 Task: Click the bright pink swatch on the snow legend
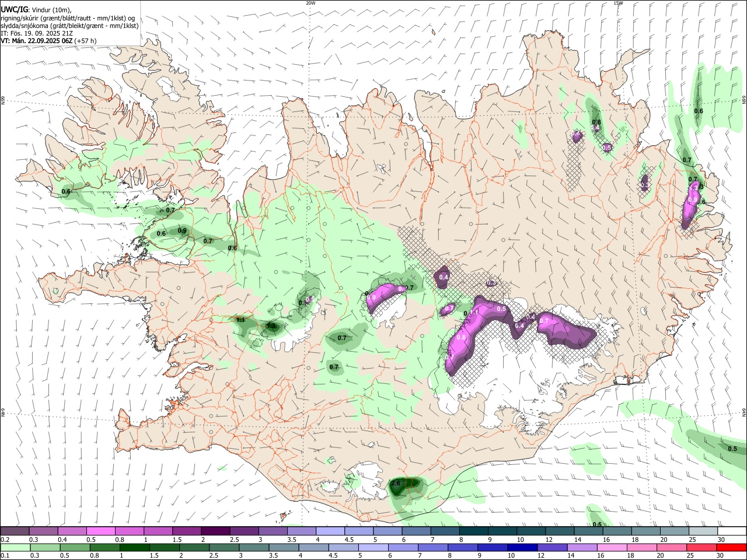100,531
